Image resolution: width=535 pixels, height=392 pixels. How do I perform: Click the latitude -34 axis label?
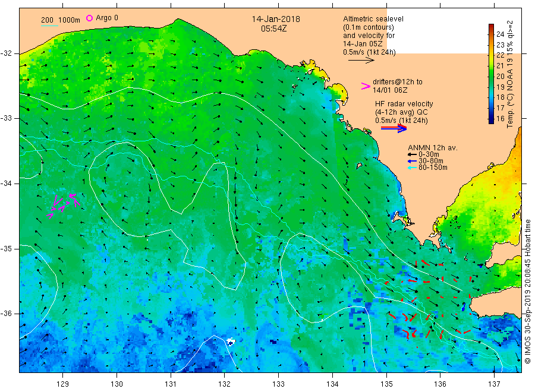[x=6, y=184]
